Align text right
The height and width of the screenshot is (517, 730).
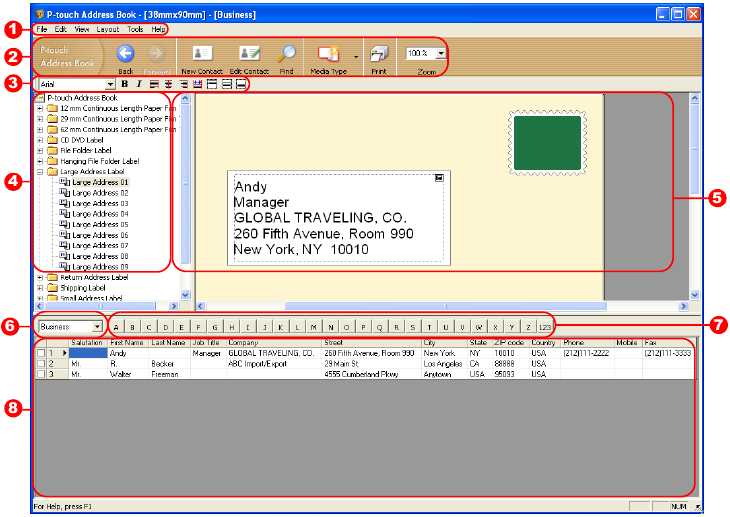pyautogui.click(x=183, y=84)
